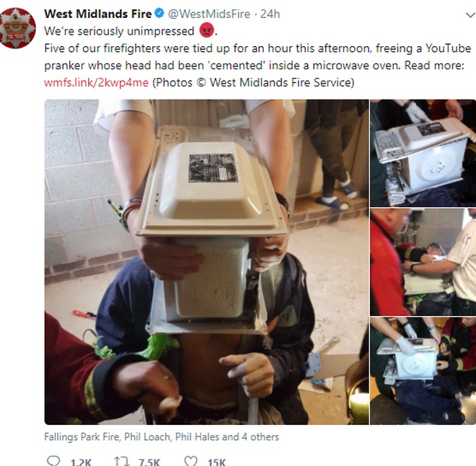Viewport: 476px width, 466px height.
Task: Open bottom-right photo with gloved hands
Action: click(423, 371)
